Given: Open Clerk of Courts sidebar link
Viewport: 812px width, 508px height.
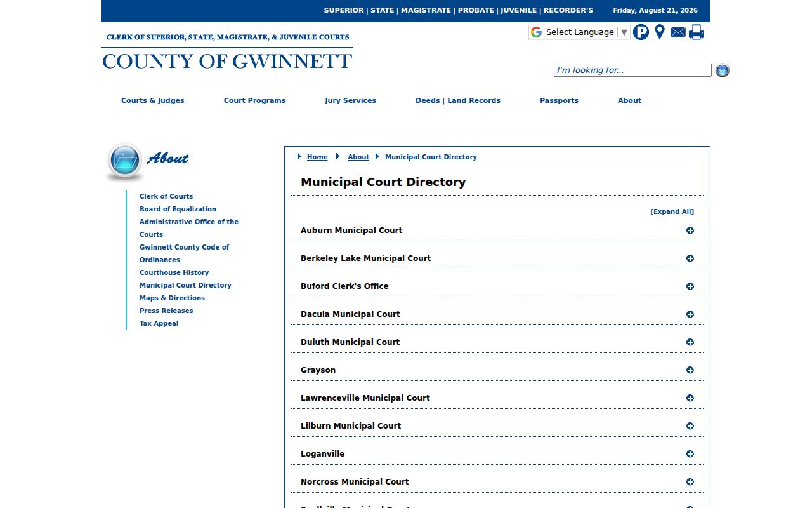Looking at the screenshot, I should (x=166, y=196).
